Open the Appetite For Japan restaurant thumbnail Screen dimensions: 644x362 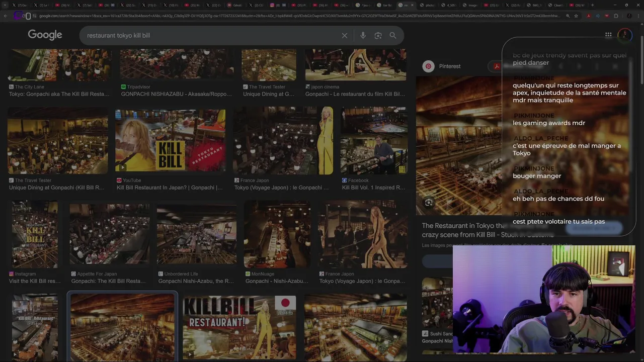coord(110,234)
